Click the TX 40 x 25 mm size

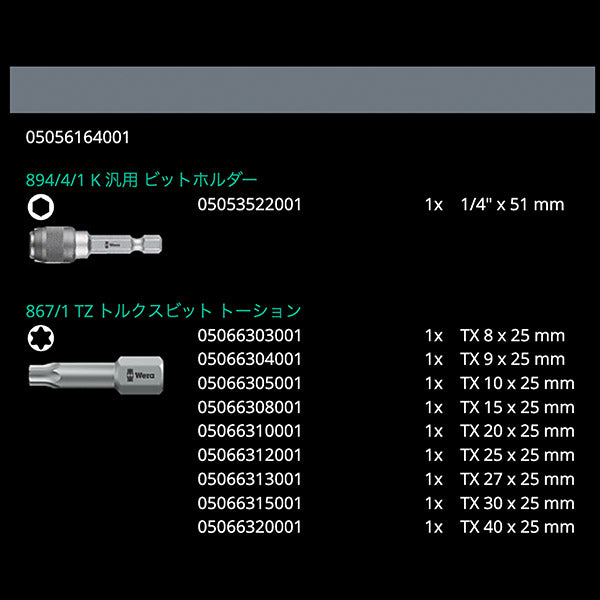point(517,527)
